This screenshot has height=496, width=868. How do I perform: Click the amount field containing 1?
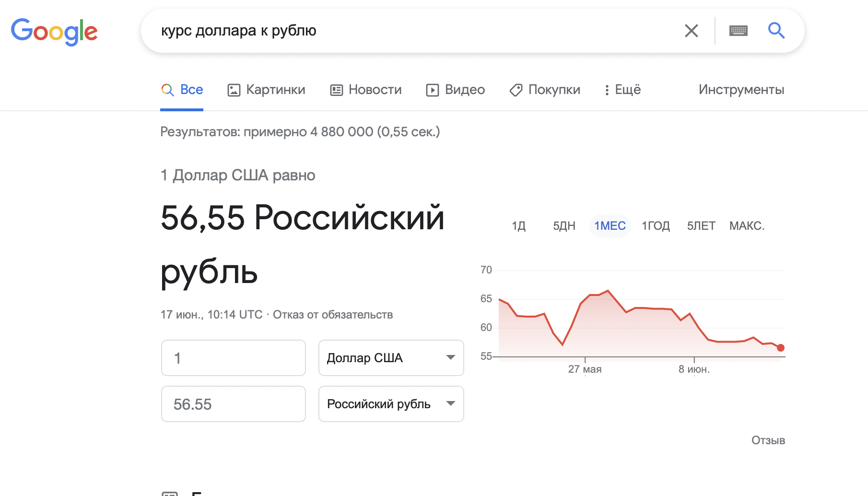coord(234,358)
